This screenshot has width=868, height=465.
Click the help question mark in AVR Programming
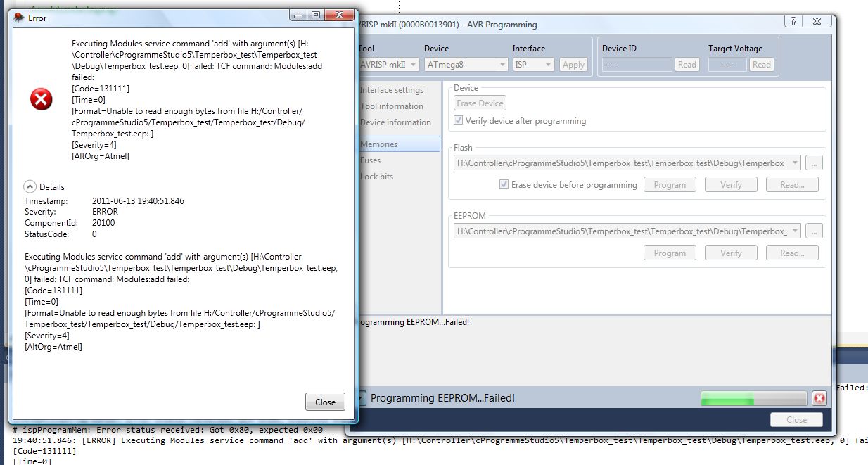792,21
